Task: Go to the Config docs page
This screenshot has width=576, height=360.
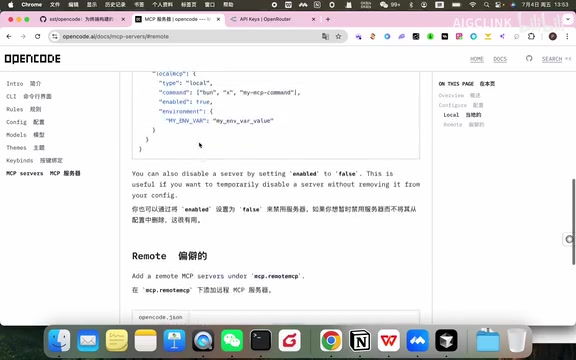Action: (25, 122)
